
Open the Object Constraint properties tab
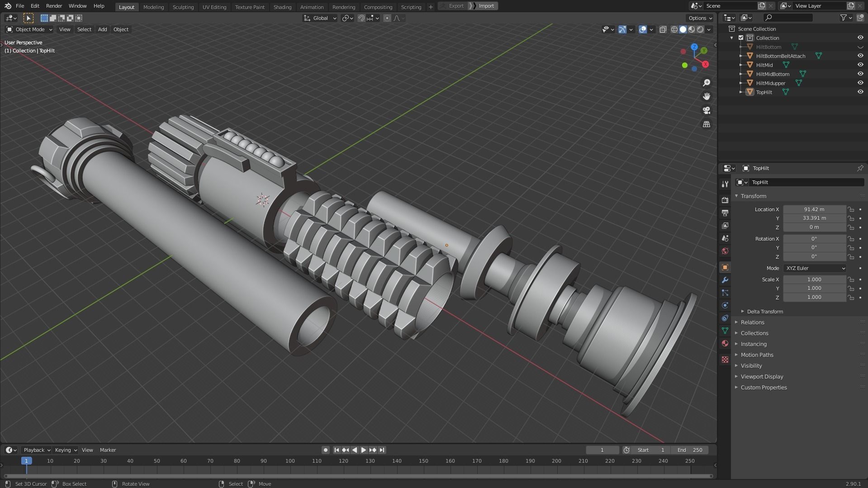click(725, 318)
